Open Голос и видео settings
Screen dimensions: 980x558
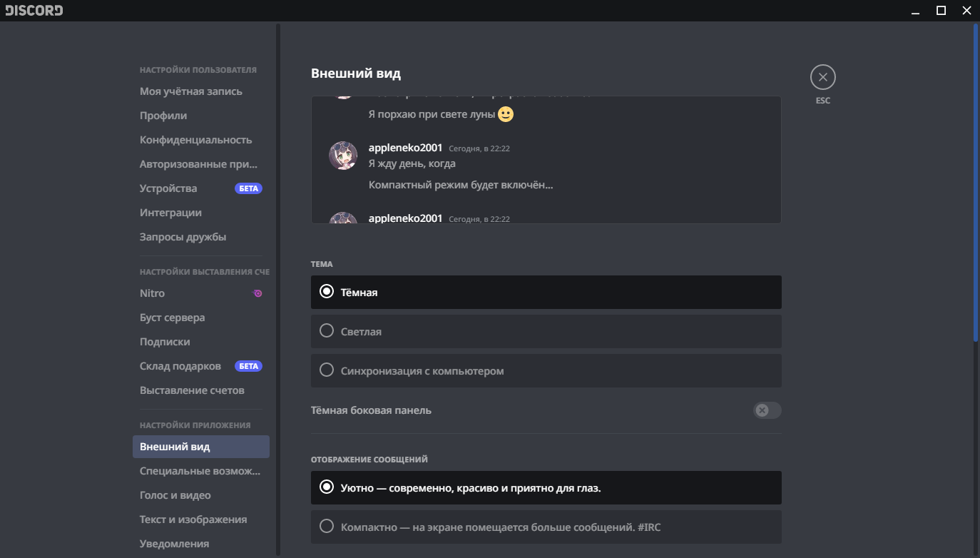pos(201,495)
